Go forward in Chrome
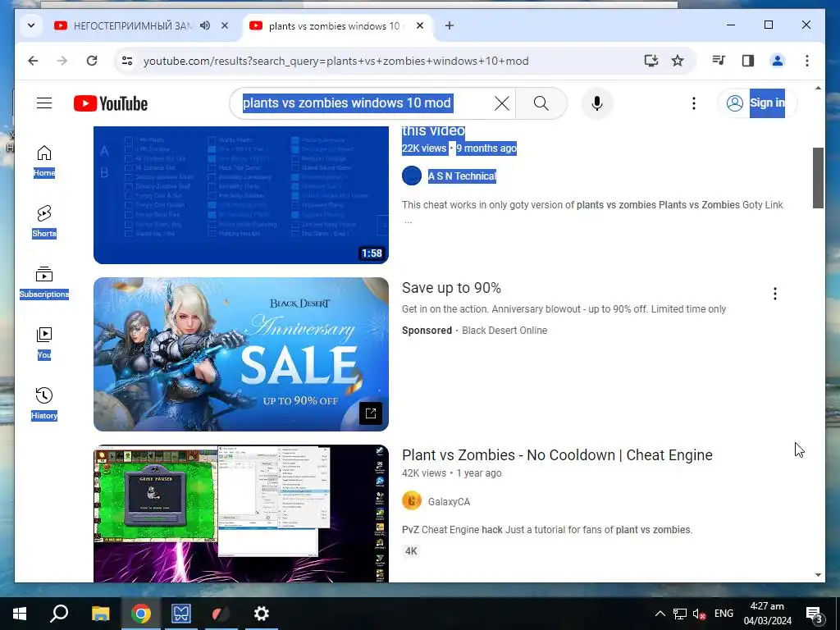Viewport: 840px width, 630px height. pos(62,61)
